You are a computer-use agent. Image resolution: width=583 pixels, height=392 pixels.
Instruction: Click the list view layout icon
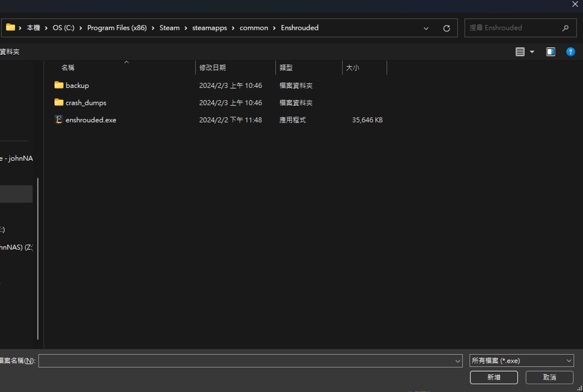pyautogui.click(x=519, y=51)
